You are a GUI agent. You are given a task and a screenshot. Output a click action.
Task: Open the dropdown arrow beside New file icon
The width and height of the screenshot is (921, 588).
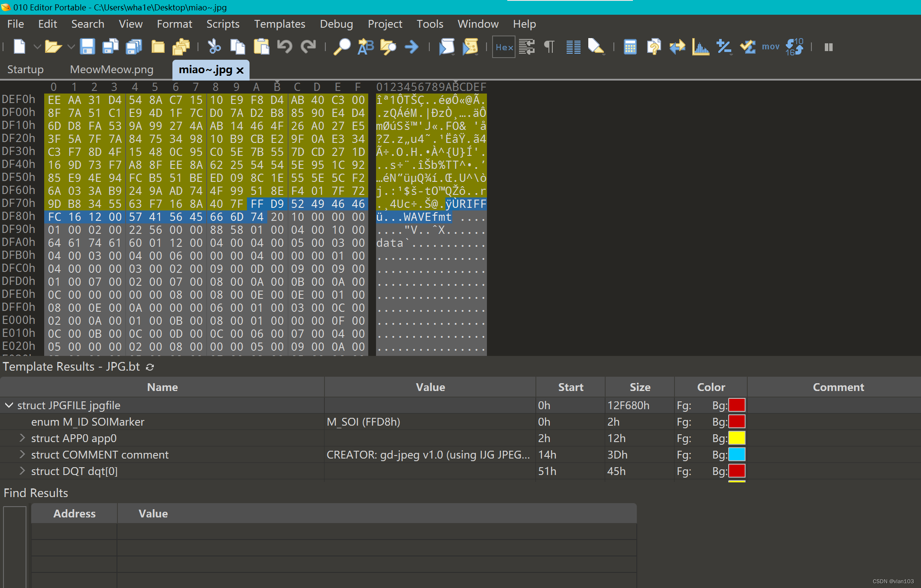pos(37,47)
